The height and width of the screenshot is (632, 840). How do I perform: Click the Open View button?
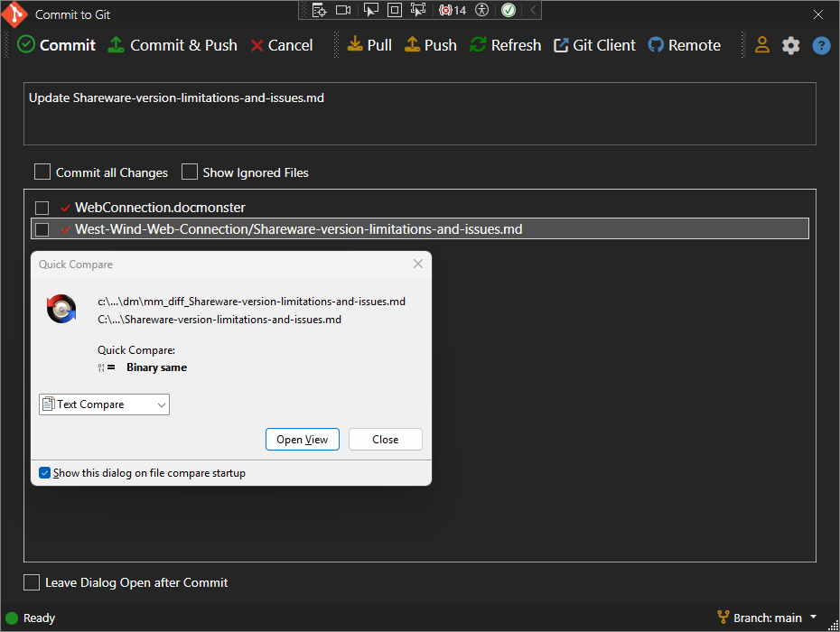pos(302,440)
